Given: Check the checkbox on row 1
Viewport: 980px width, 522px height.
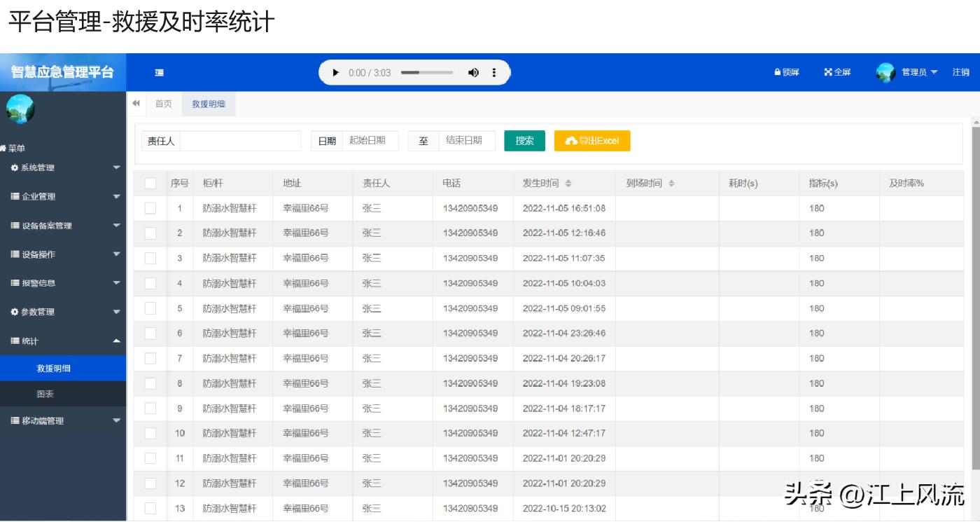Looking at the screenshot, I should [150, 208].
